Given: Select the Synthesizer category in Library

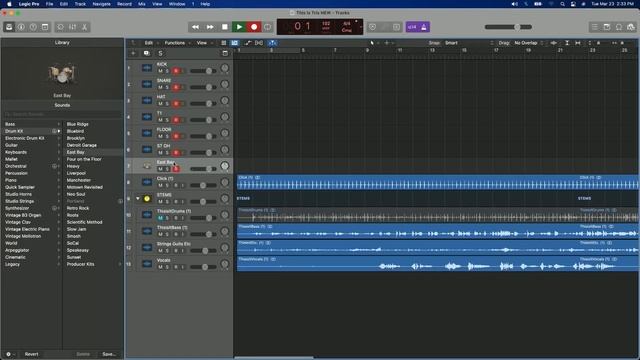Looking at the screenshot, I should coord(17,208).
